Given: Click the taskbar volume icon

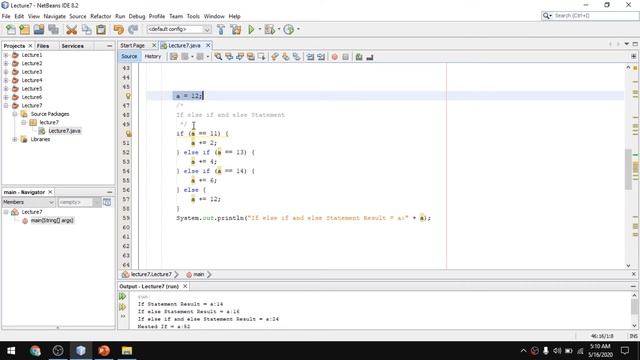Looking at the screenshot, I should pos(557,351).
